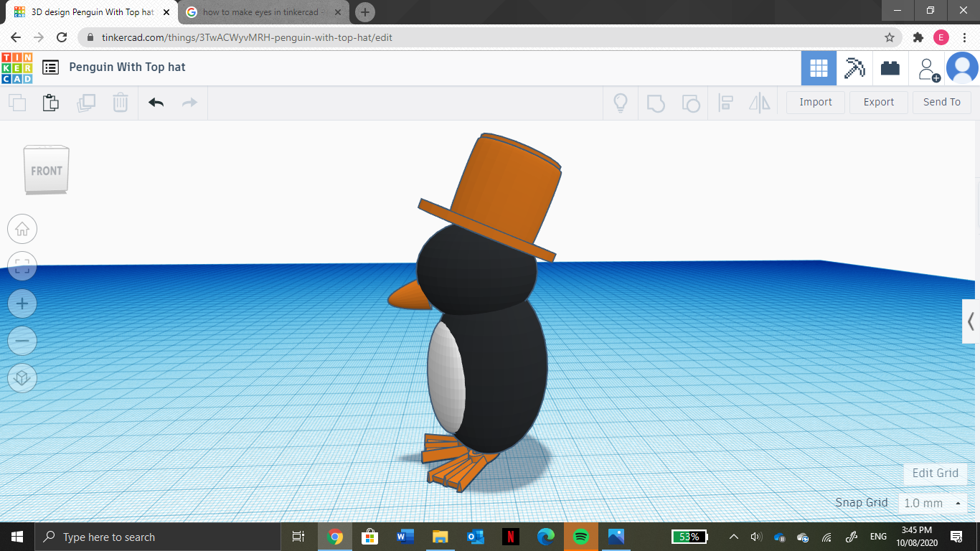Image resolution: width=980 pixels, height=551 pixels.
Task: Click the Tinkercad logo
Action: [17, 67]
